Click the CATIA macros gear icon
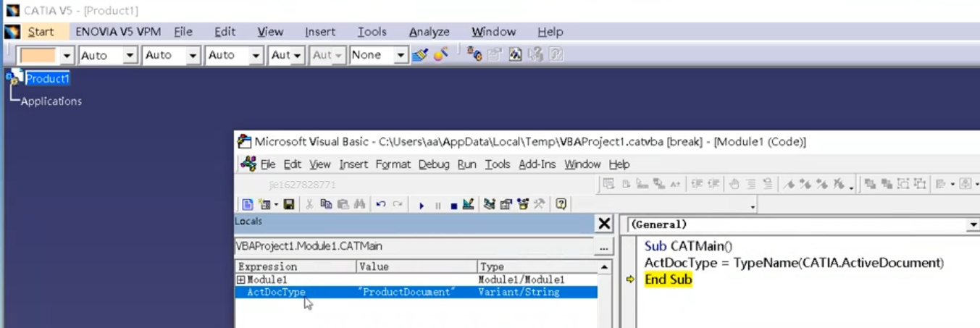 tap(474, 54)
